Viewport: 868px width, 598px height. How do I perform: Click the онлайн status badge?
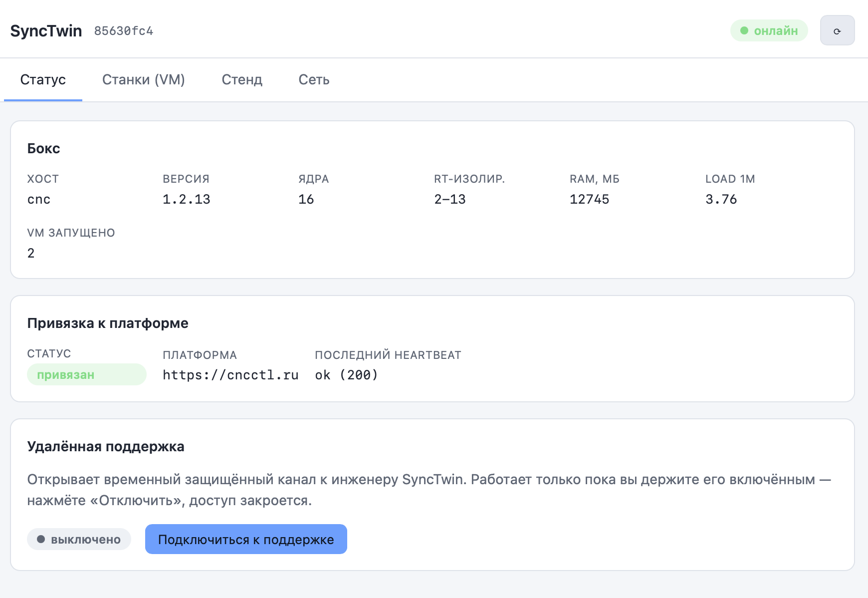click(x=769, y=30)
